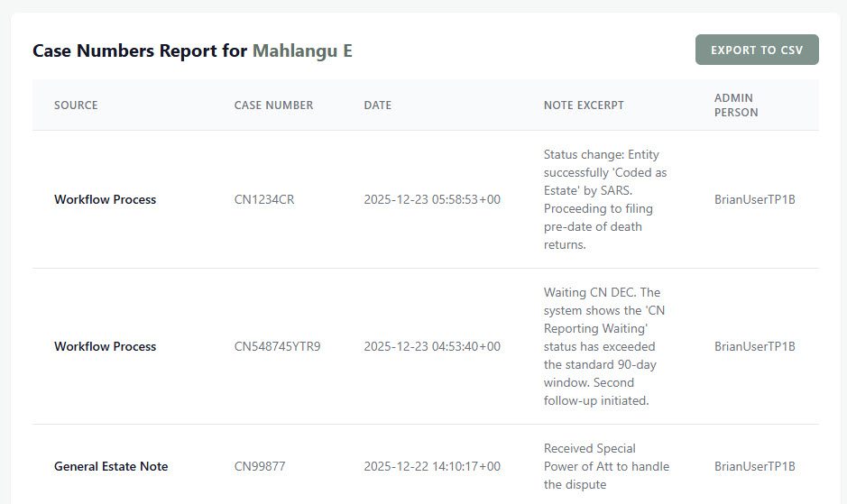Click the date 2025-12-23 04:53:40+00
The width and height of the screenshot is (847, 504).
pos(432,346)
